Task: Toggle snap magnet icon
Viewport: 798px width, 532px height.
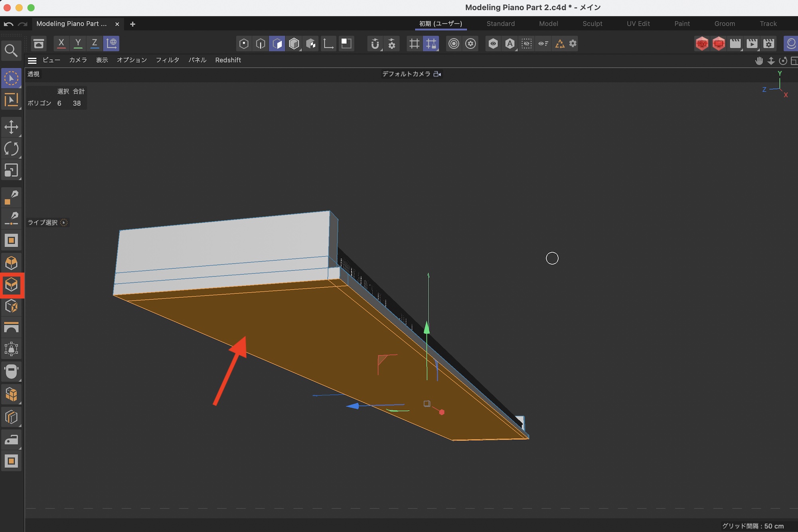Action: pos(375,44)
